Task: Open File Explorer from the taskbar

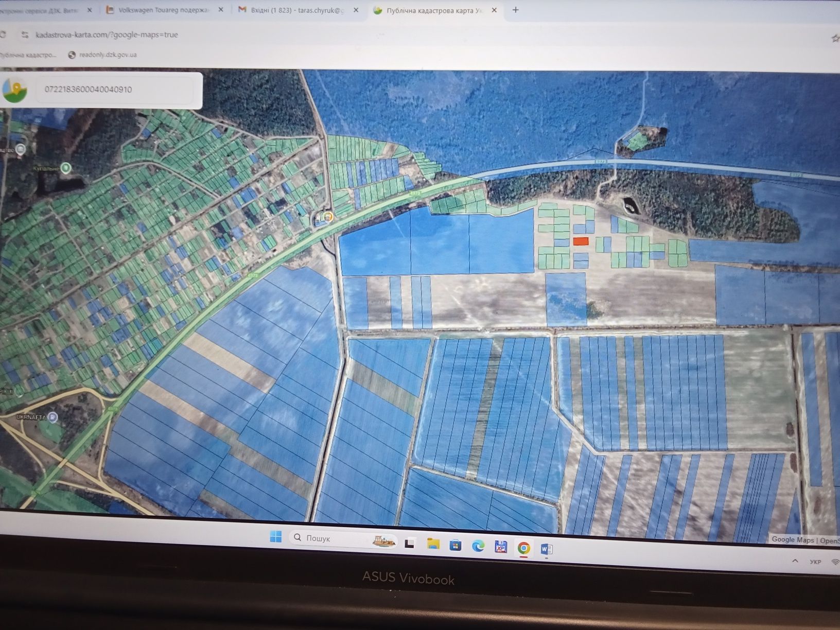Action: pos(433,544)
